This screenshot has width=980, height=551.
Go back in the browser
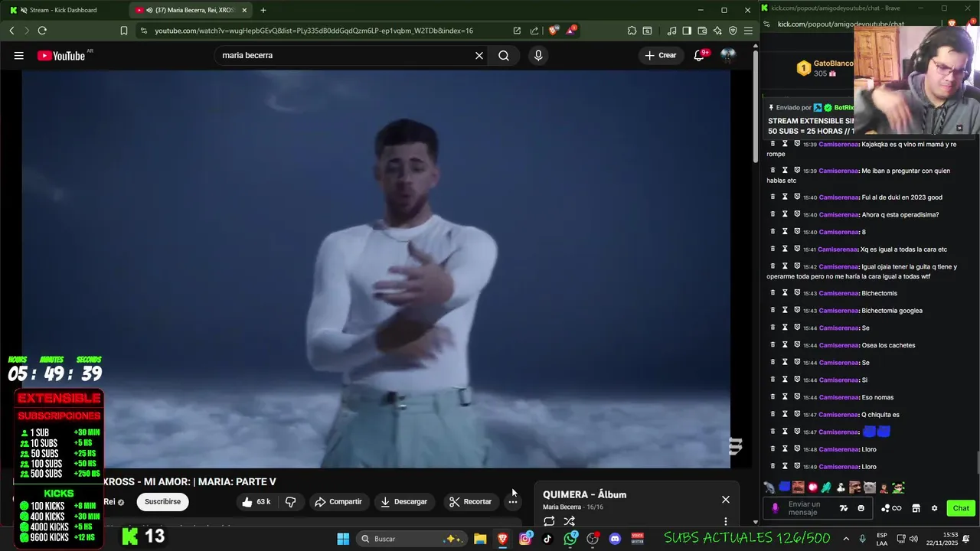11,31
